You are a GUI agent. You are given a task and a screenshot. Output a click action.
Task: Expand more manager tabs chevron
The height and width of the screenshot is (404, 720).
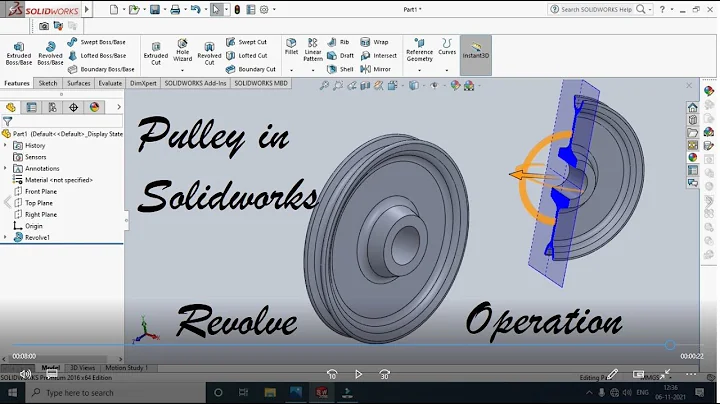(x=119, y=107)
